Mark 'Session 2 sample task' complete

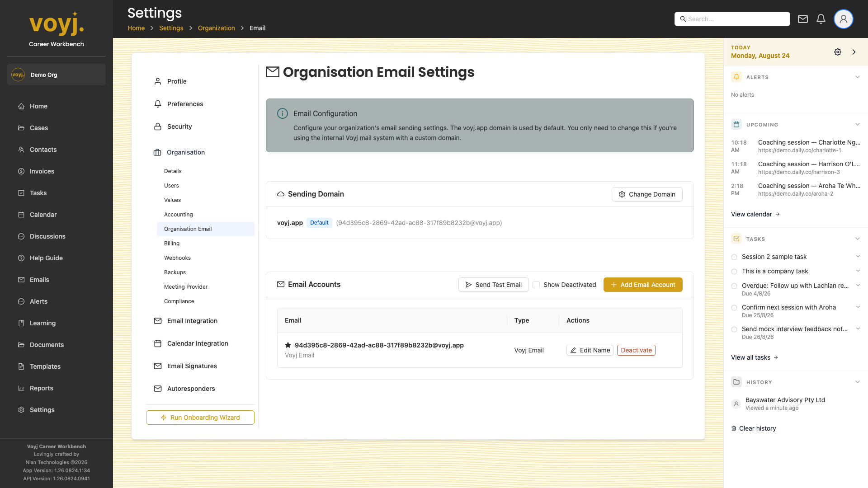[734, 257]
